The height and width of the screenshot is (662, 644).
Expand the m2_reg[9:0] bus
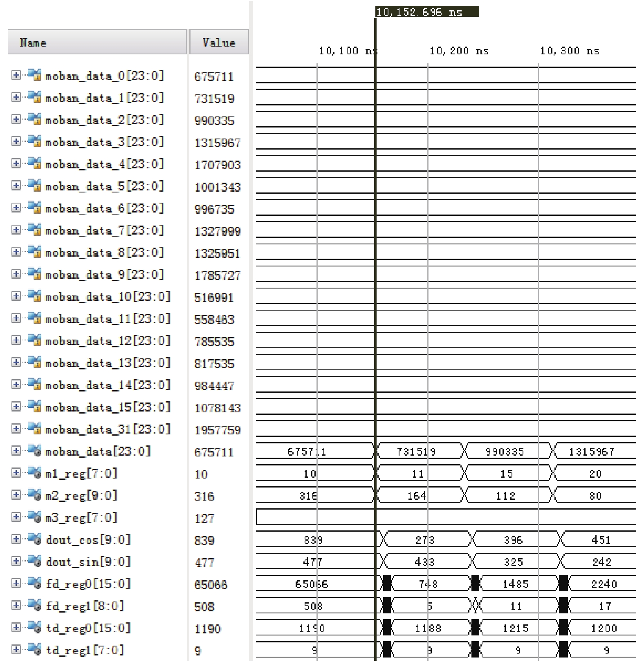point(16,495)
